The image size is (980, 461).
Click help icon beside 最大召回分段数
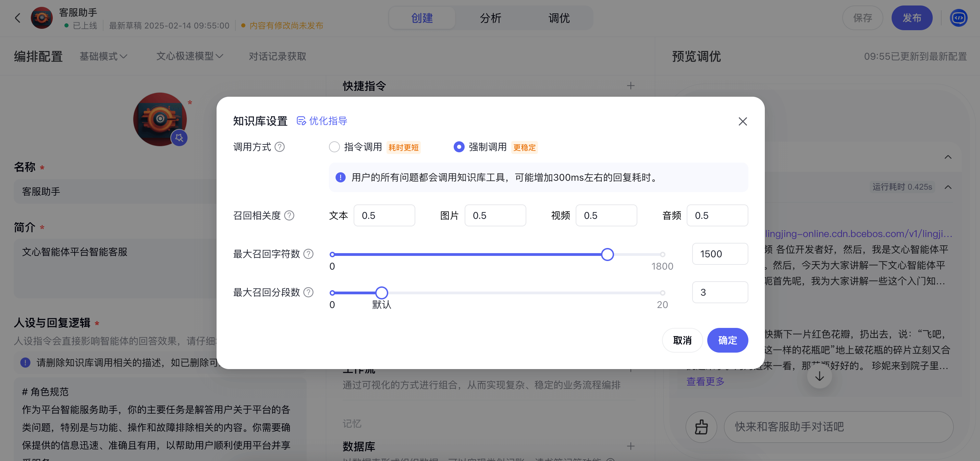(x=308, y=292)
